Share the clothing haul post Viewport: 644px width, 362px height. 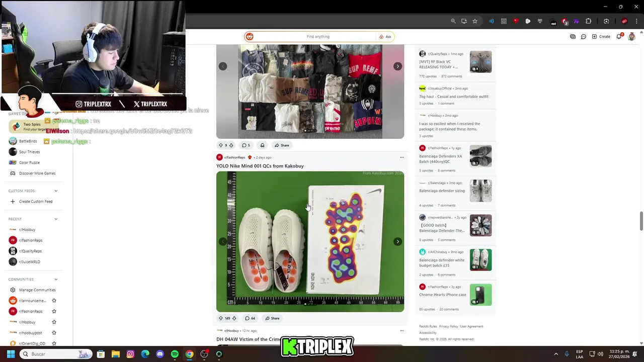[x=282, y=145]
